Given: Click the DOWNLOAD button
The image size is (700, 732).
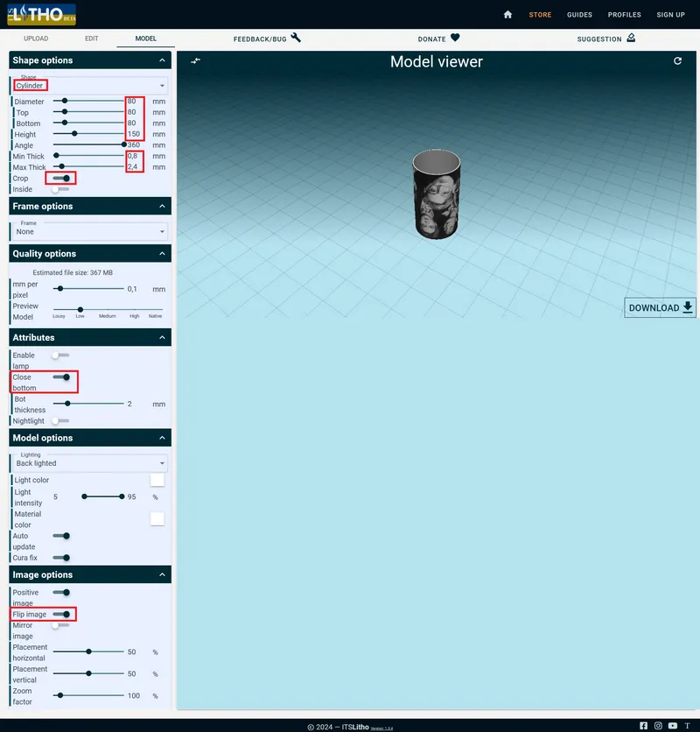Looking at the screenshot, I should coord(660,307).
